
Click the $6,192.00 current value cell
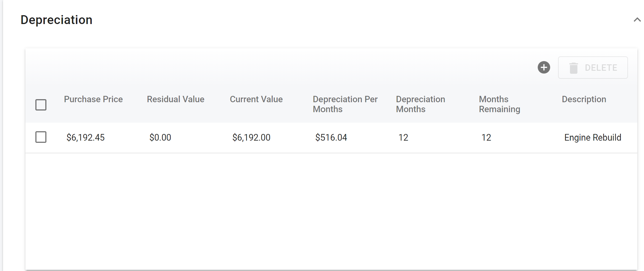pyautogui.click(x=251, y=137)
